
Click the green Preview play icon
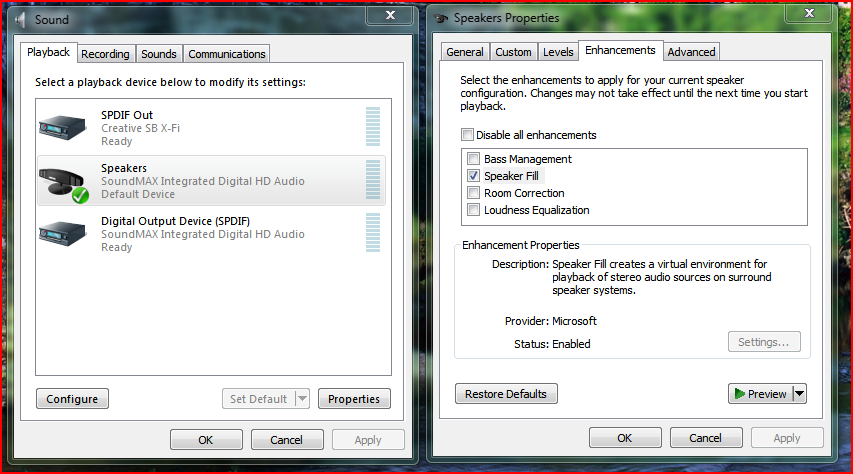[x=739, y=393]
